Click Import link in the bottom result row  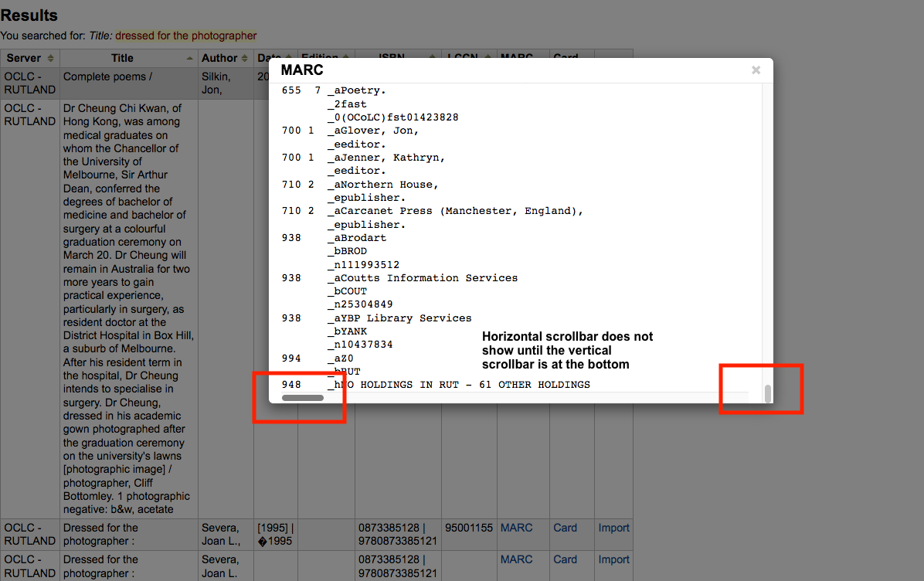point(613,559)
